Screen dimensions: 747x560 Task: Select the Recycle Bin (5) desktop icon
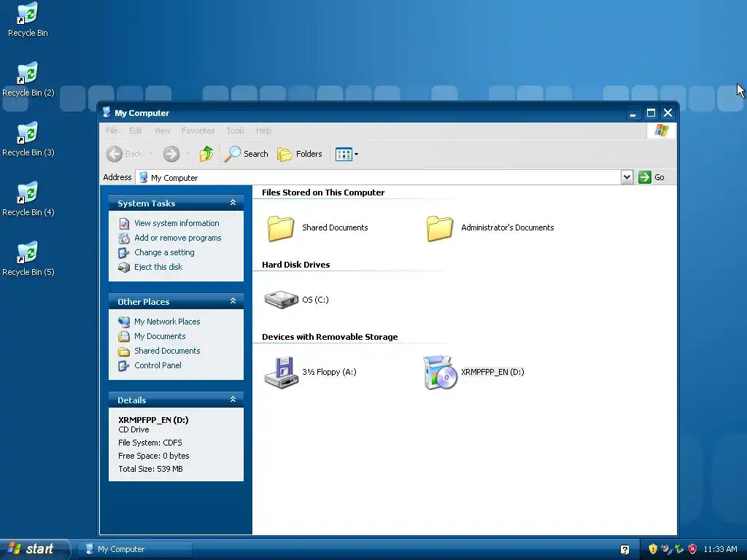pos(28,259)
